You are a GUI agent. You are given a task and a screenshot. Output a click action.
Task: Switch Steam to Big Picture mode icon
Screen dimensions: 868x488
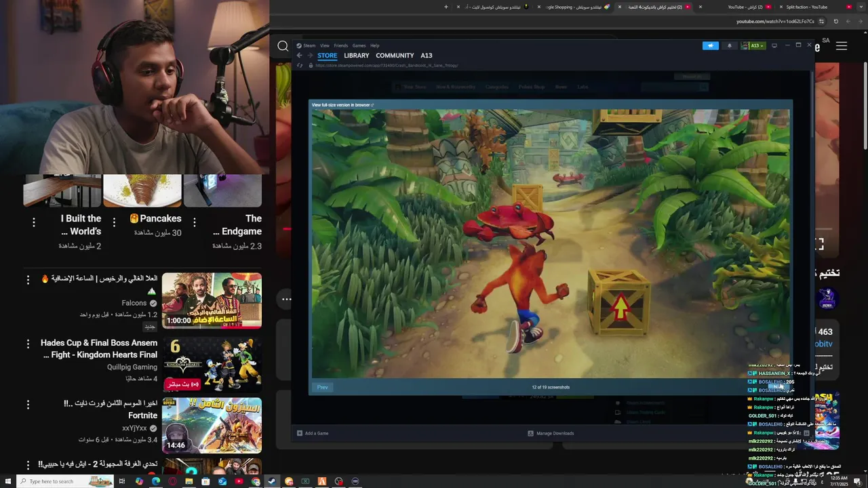774,45
